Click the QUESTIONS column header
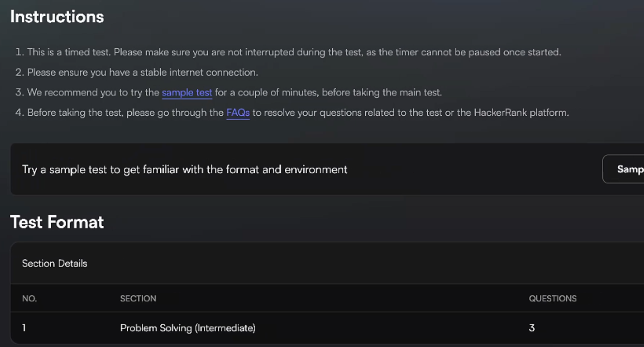The image size is (644, 347). (x=553, y=299)
